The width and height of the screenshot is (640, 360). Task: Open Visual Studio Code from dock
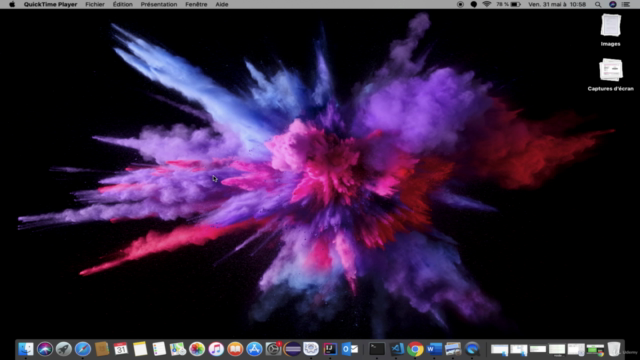point(396,349)
